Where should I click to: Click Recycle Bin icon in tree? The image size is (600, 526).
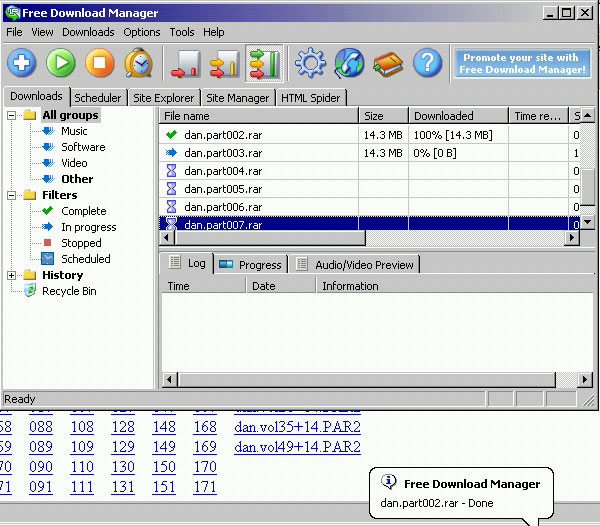30,291
